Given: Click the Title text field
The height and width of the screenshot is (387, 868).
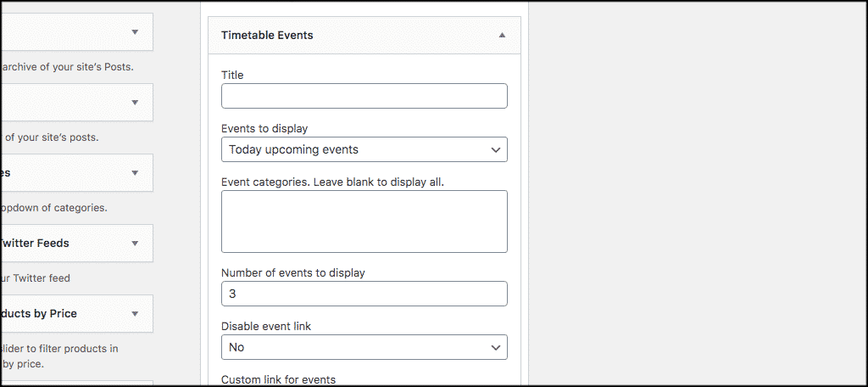Looking at the screenshot, I should tap(364, 96).
